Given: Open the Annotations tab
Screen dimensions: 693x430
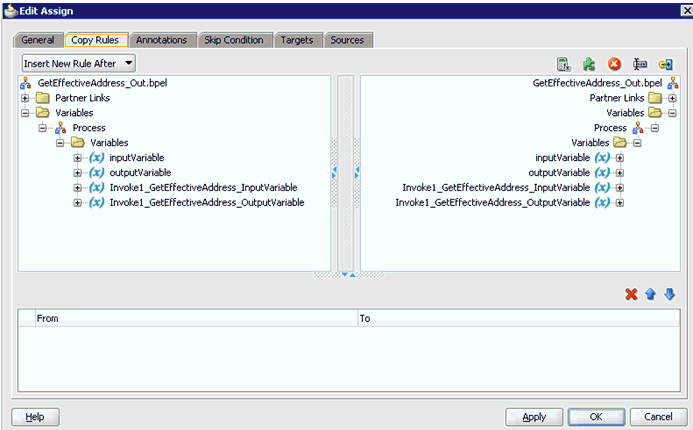Looking at the screenshot, I should point(161,40).
